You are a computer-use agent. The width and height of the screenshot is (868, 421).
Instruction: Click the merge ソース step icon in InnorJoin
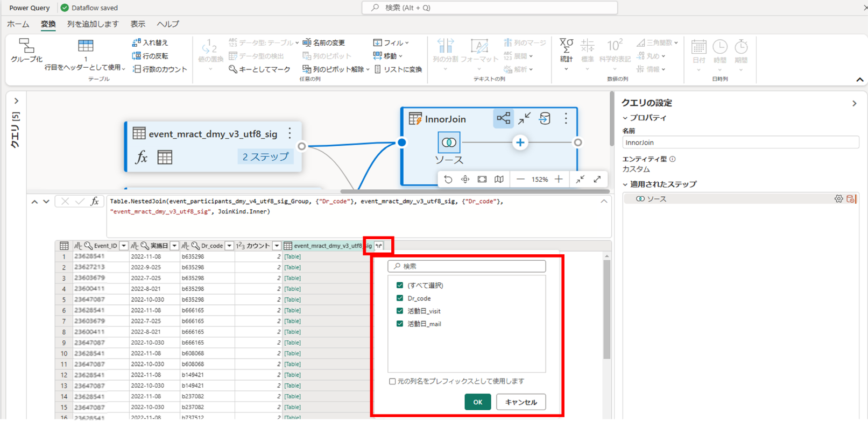pyautogui.click(x=449, y=142)
